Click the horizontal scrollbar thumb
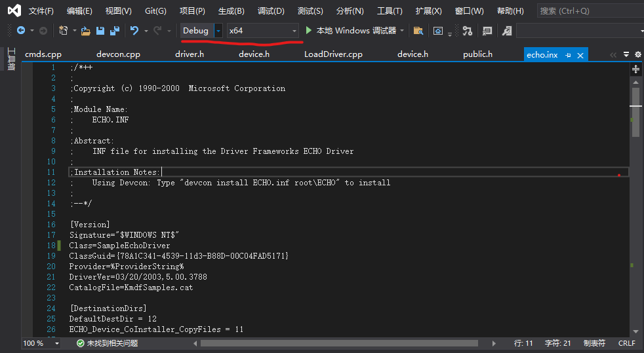644x353 pixels. (x=339, y=343)
